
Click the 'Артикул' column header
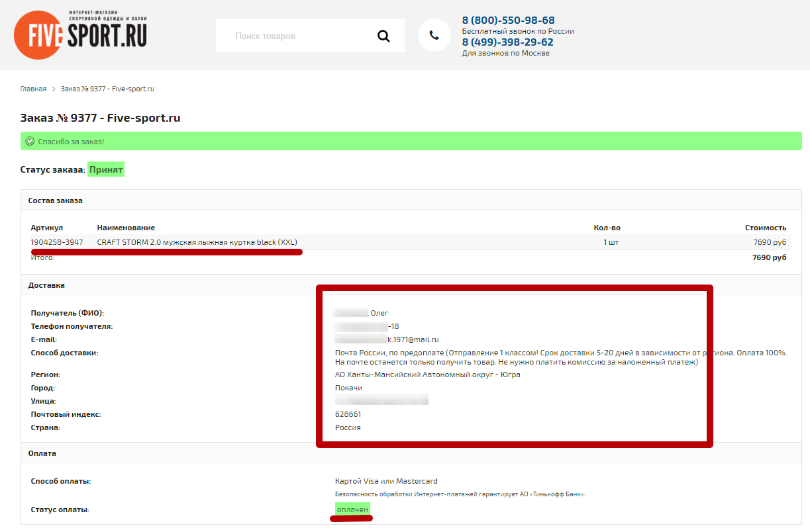click(47, 228)
